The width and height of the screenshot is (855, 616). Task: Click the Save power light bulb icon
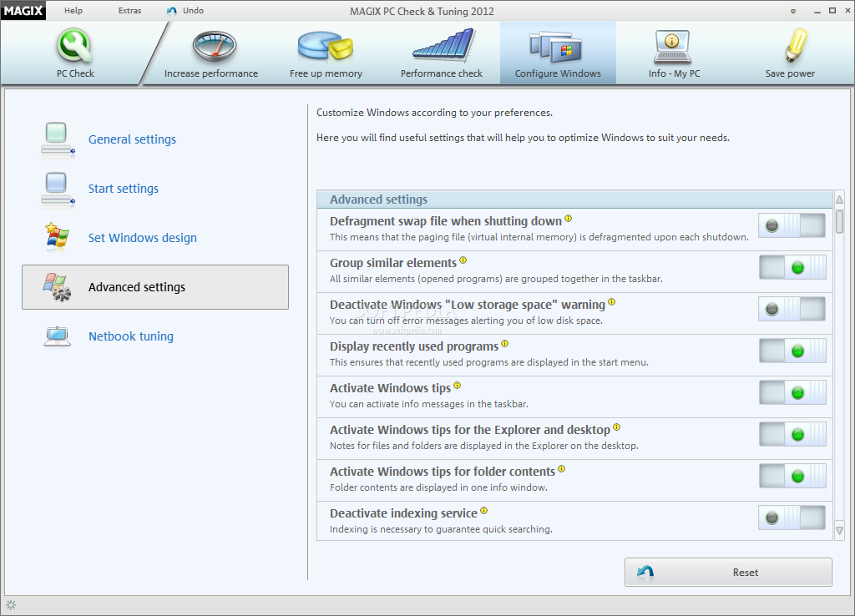[796, 45]
